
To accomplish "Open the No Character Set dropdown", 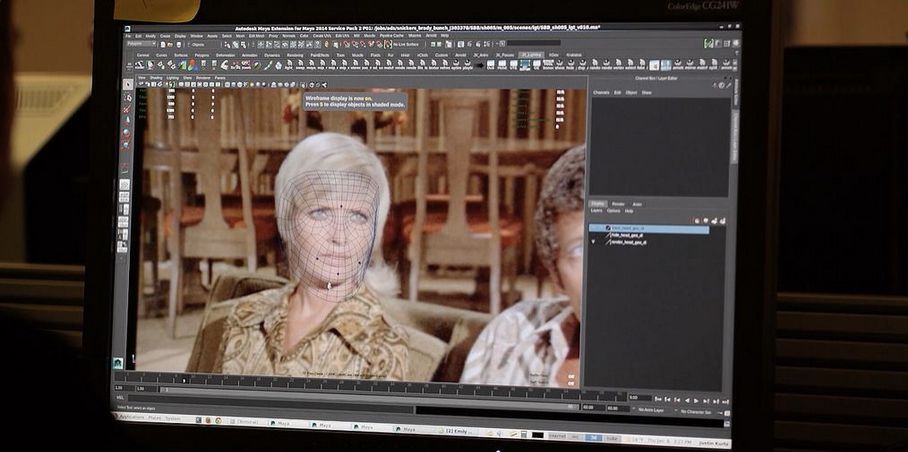I will coord(695,411).
